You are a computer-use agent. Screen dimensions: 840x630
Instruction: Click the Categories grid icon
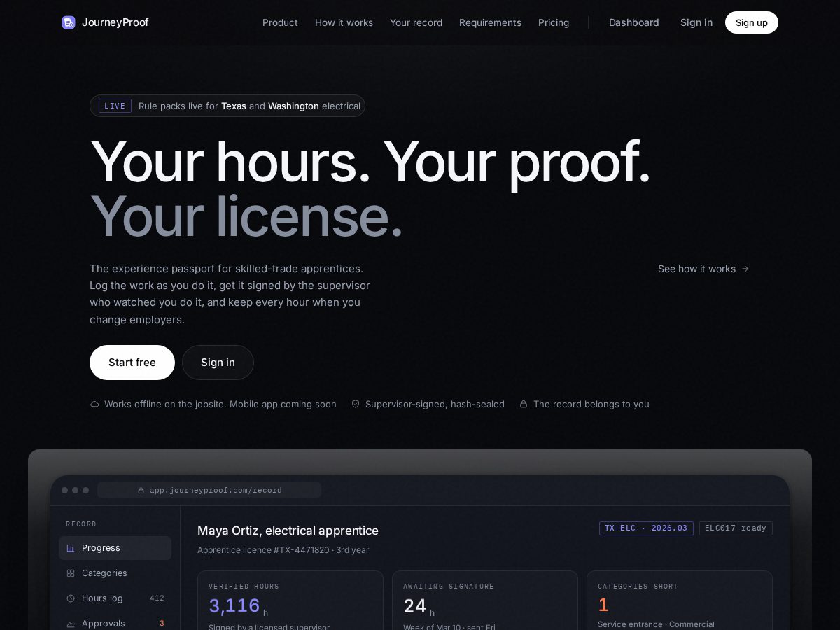coord(71,573)
